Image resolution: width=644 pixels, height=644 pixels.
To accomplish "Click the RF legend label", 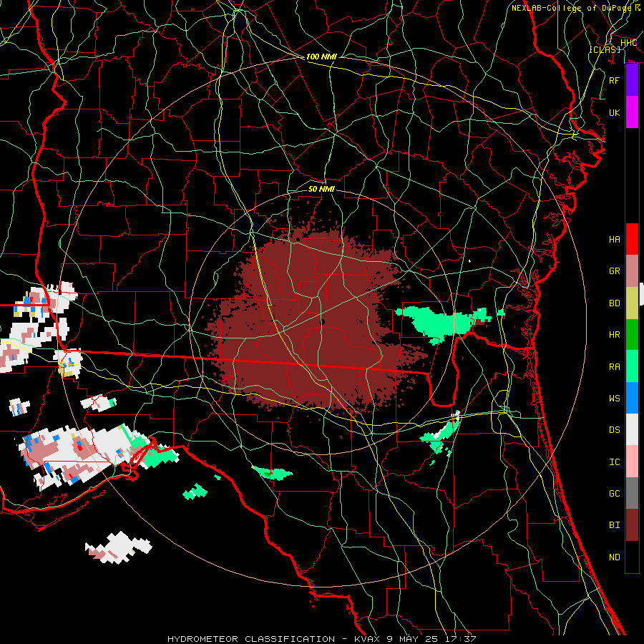I will (615, 80).
